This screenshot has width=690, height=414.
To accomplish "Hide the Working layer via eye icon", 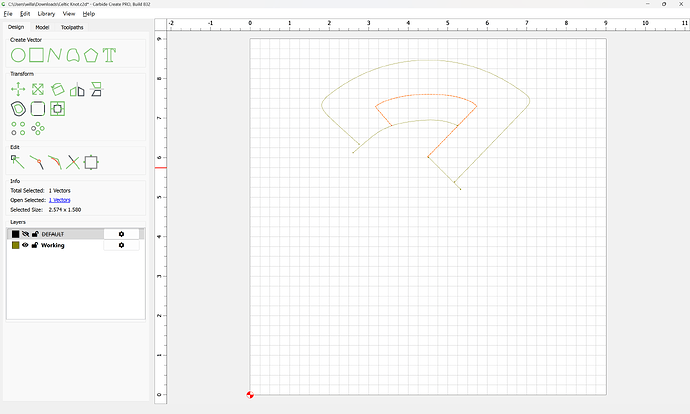I will coord(25,245).
